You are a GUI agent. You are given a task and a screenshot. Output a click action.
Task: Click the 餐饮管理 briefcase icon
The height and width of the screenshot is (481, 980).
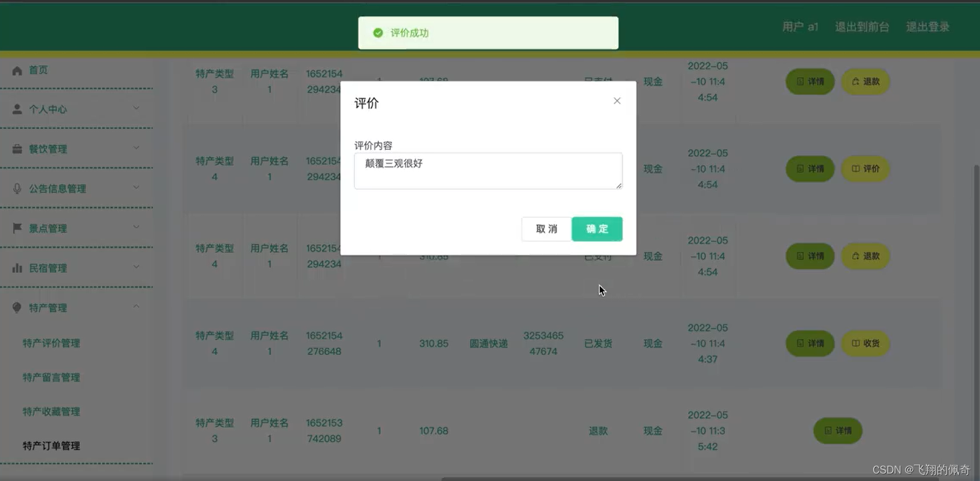tap(17, 149)
